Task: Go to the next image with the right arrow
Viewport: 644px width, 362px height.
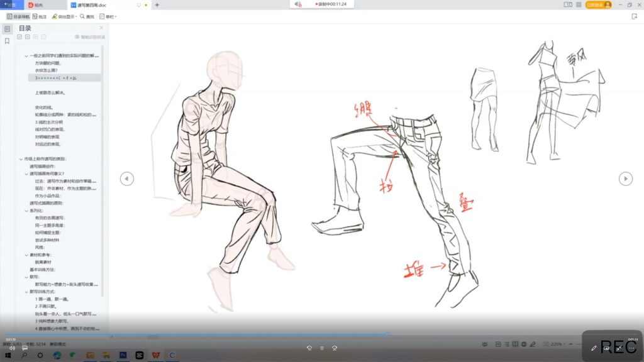Action: pyautogui.click(x=625, y=179)
